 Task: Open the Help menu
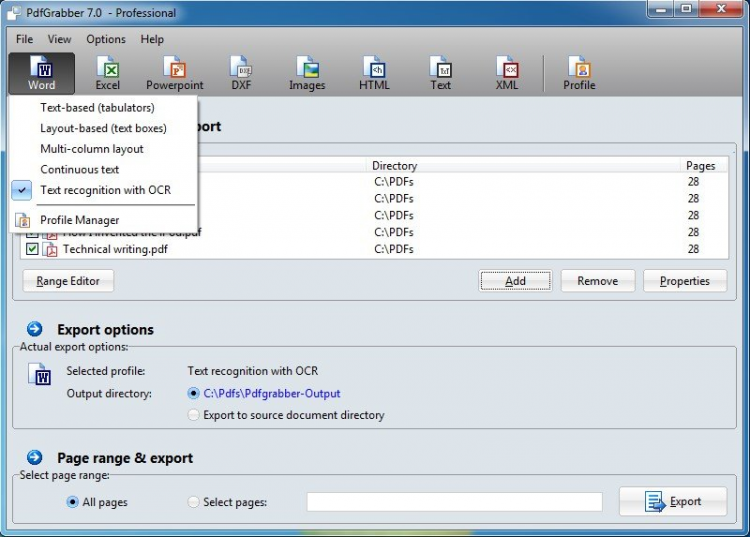(152, 39)
